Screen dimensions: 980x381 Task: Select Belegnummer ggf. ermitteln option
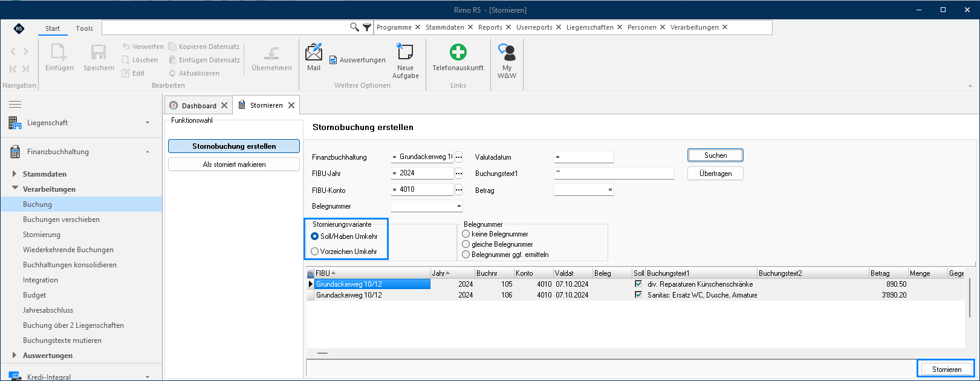[466, 255]
